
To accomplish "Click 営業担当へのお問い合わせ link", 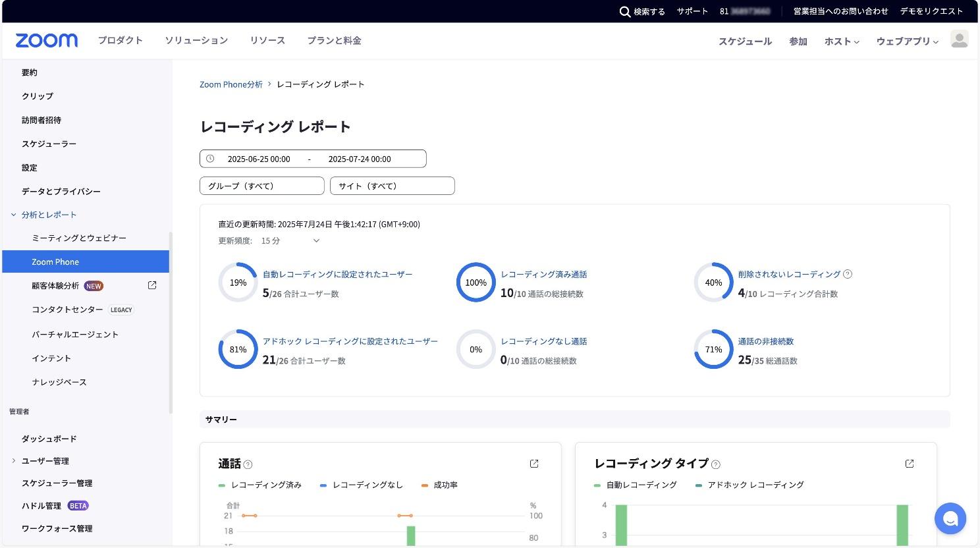I will (x=840, y=11).
